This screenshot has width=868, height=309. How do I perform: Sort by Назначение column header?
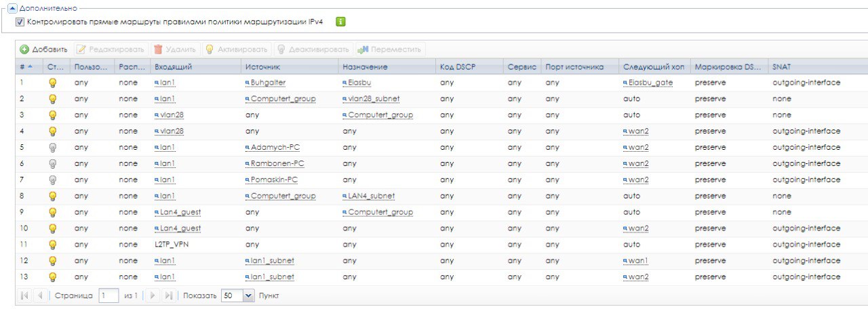(387, 67)
